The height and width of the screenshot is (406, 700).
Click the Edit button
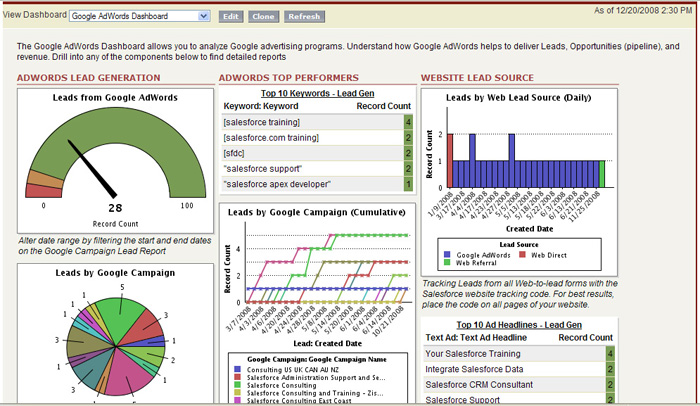231,17
